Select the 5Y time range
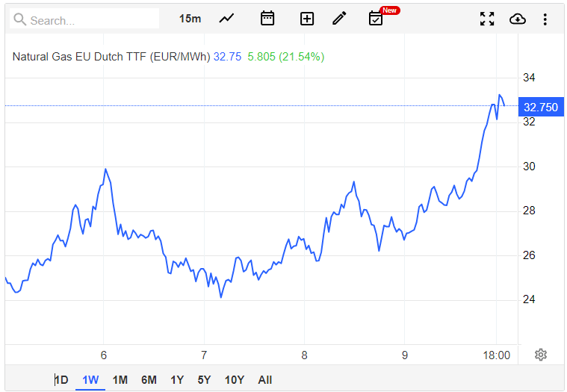 [x=204, y=380]
